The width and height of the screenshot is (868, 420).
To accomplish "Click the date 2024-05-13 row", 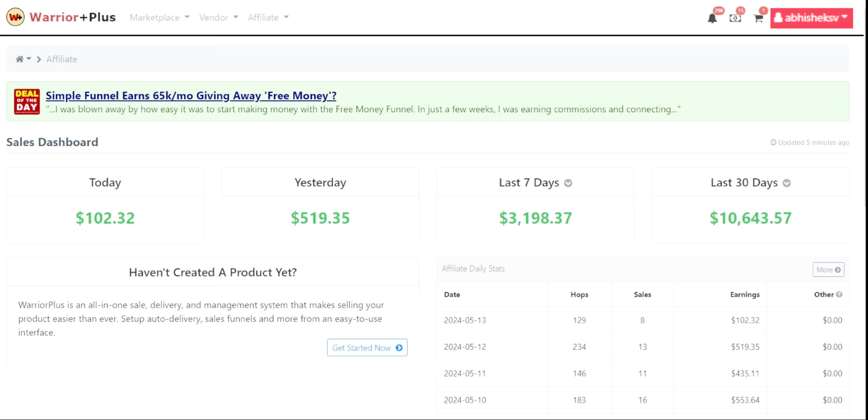I will point(643,320).
